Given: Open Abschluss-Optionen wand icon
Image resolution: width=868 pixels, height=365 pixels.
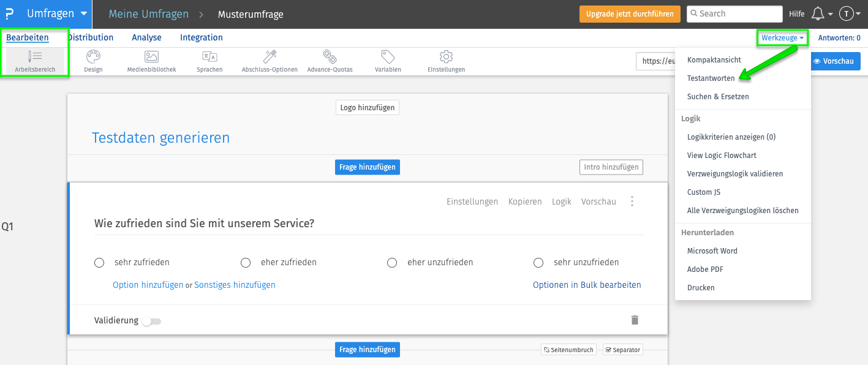Looking at the screenshot, I should (270, 57).
